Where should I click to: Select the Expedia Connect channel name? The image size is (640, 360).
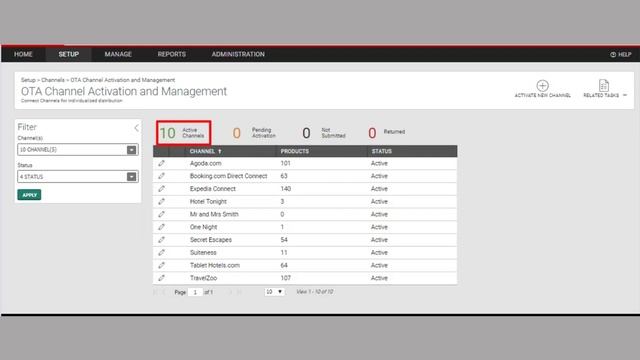213,189
